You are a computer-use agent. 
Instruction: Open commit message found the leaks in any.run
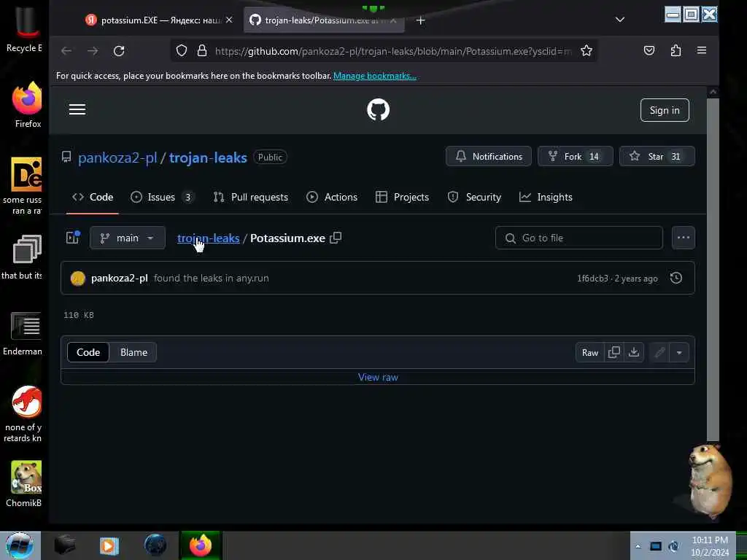pyautogui.click(x=211, y=278)
